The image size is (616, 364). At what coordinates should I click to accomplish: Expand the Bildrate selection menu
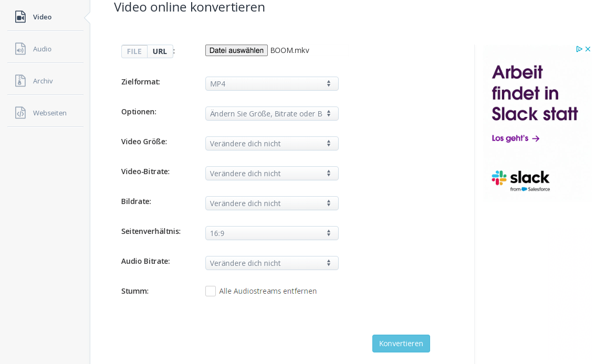[272, 203]
